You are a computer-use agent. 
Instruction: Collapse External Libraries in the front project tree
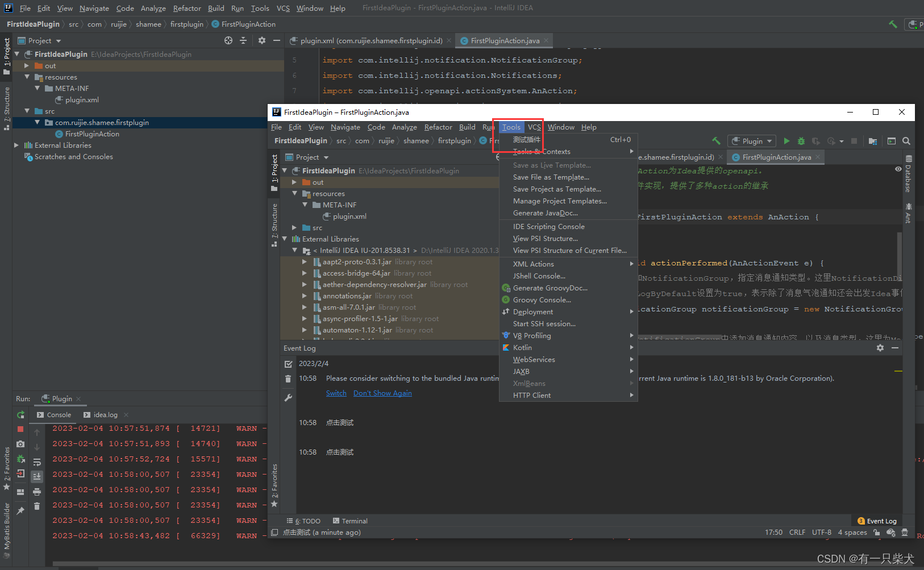pos(284,239)
